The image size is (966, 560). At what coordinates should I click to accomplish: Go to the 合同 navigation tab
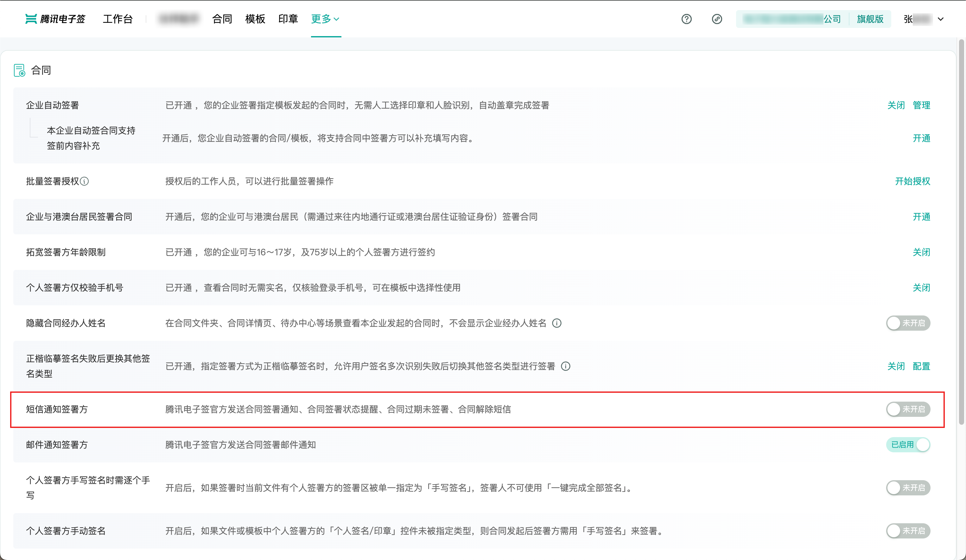[x=222, y=19]
